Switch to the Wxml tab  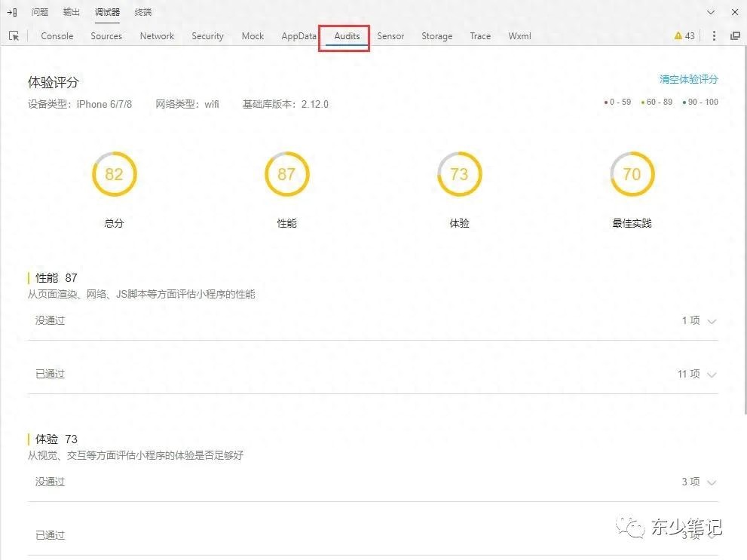(519, 35)
